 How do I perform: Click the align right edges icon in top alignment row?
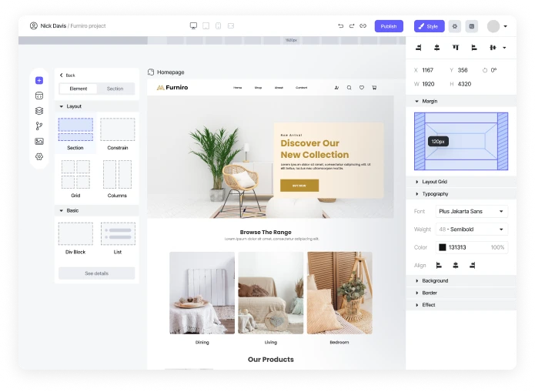418,48
